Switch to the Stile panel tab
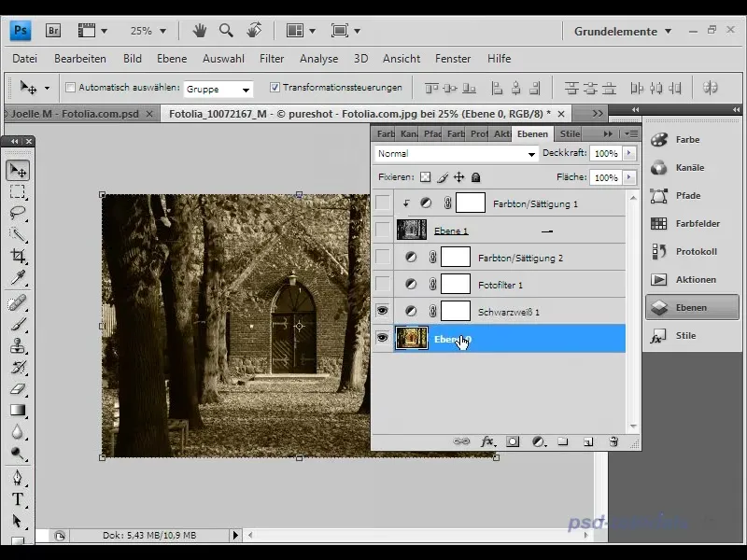747x560 pixels. click(x=570, y=133)
